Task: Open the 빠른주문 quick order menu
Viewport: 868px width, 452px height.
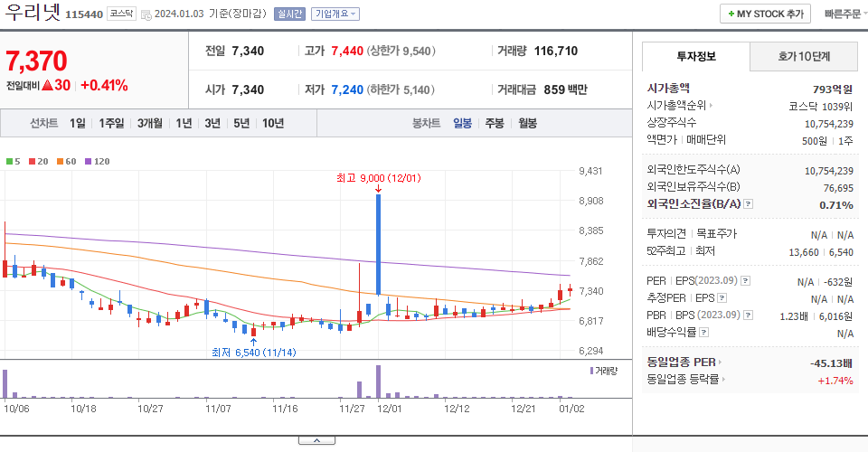Action: coord(844,14)
